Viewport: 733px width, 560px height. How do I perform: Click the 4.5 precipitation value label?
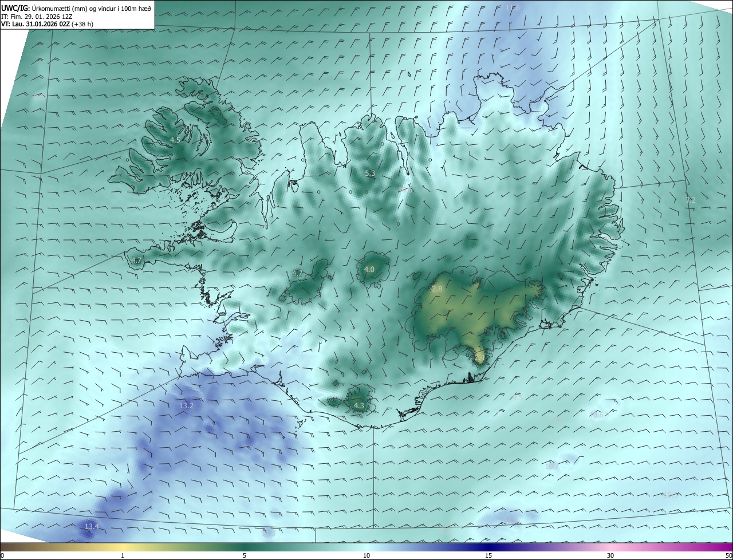tap(175, 140)
